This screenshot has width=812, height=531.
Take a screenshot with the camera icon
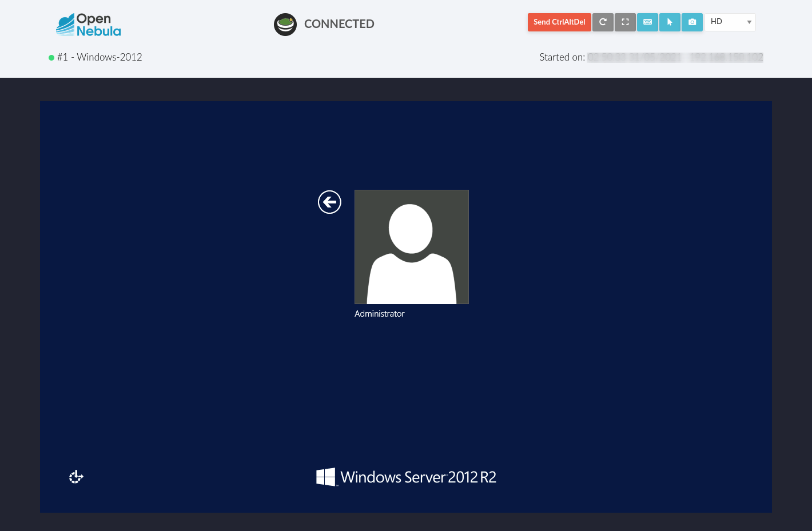(x=692, y=22)
